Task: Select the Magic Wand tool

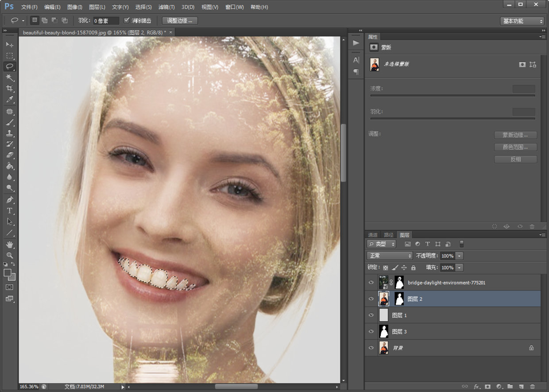Action: coord(9,78)
